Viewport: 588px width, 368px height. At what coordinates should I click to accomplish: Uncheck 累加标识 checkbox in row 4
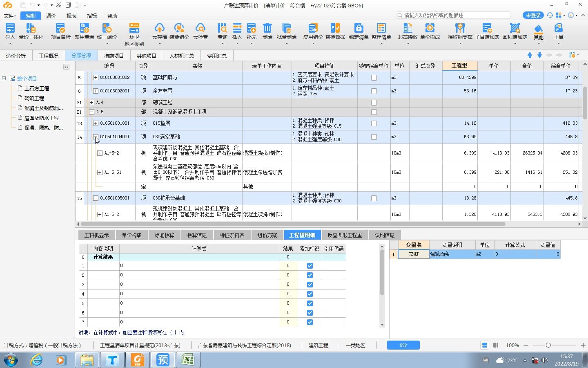(310, 294)
